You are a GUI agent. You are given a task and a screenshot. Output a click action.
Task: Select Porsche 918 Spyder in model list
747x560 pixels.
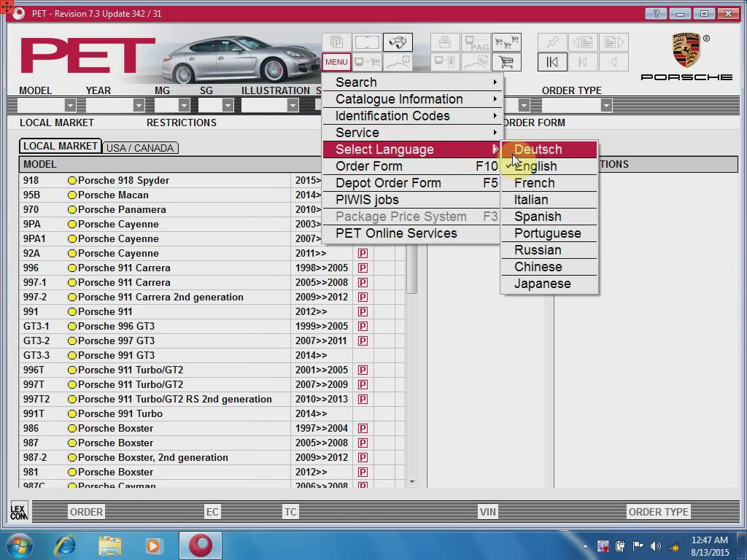(x=123, y=180)
